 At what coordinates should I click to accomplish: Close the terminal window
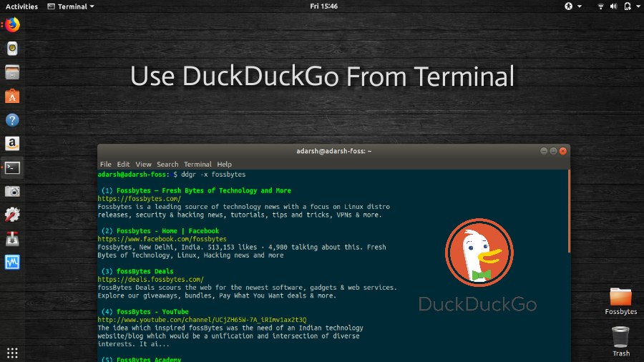click(x=563, y=151)
